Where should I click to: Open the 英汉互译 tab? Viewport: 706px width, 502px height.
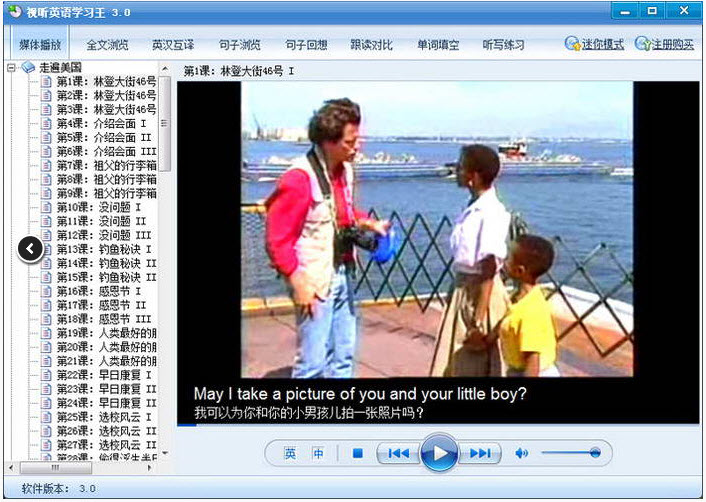pyautogui.click(x=173, y=45)
